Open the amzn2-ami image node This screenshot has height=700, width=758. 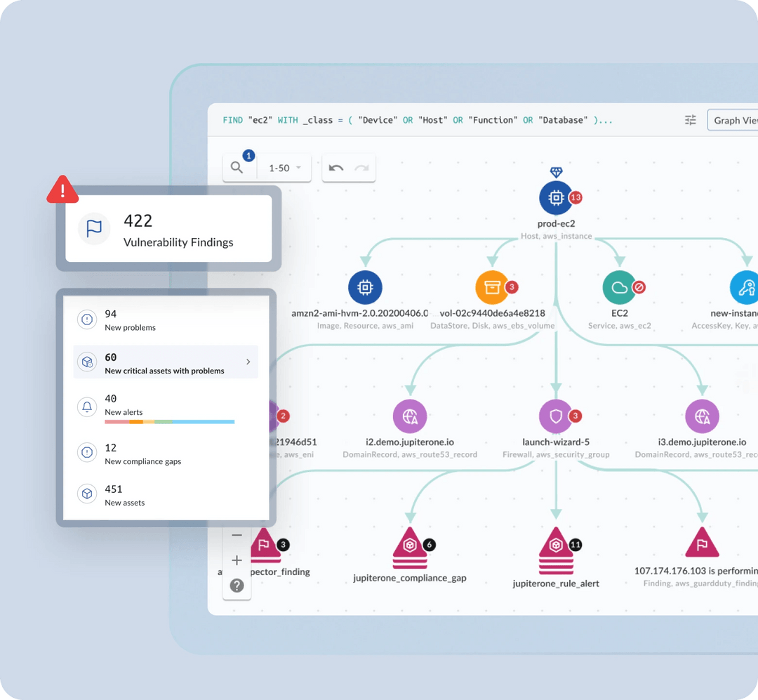[x=364, y=286]
